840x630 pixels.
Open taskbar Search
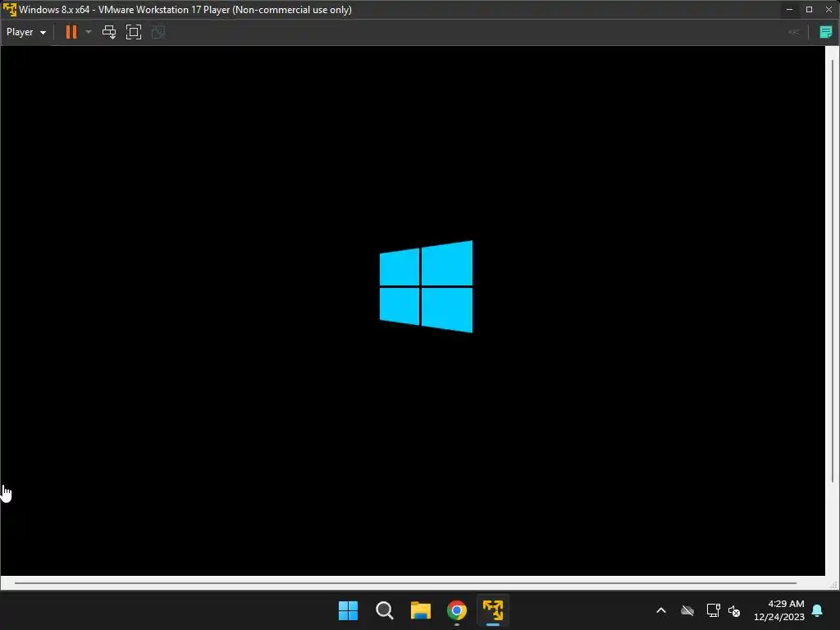tap(385, 610)
